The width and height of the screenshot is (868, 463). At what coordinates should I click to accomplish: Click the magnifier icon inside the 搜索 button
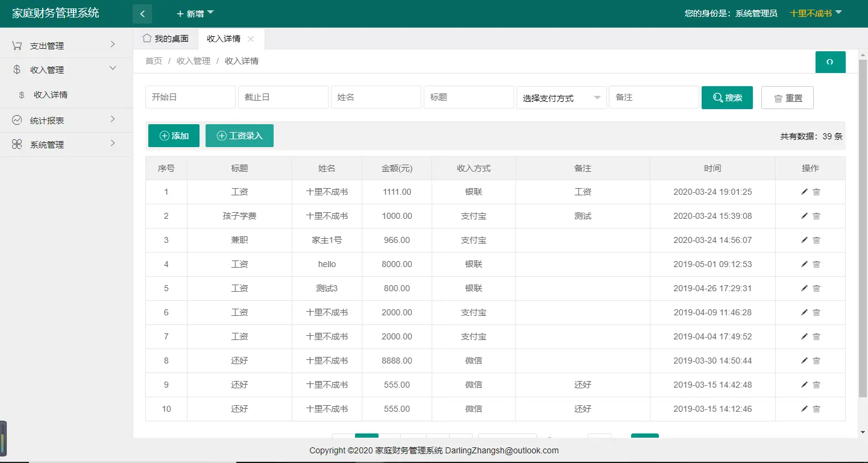(x=717, y=97)
